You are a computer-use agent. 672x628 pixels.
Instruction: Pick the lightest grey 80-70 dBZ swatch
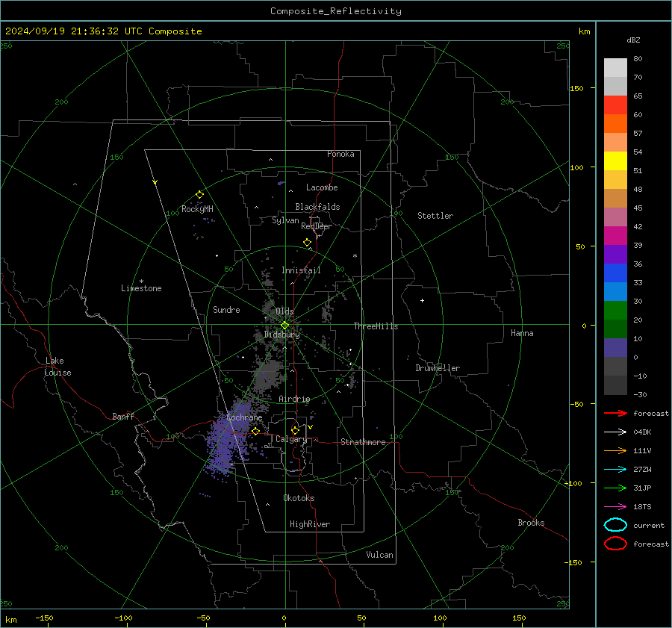(615, 68)
